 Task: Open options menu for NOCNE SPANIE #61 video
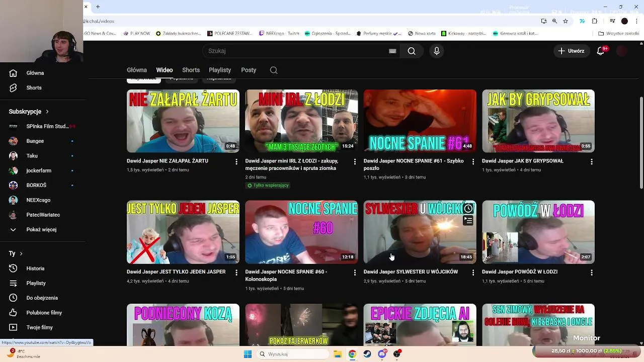(473, 161)
